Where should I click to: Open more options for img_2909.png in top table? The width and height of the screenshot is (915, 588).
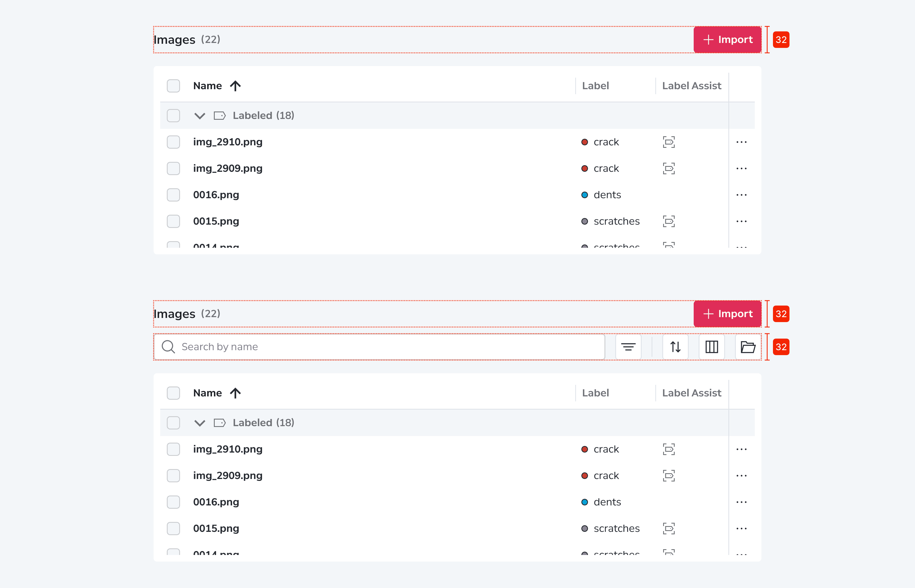741,168
